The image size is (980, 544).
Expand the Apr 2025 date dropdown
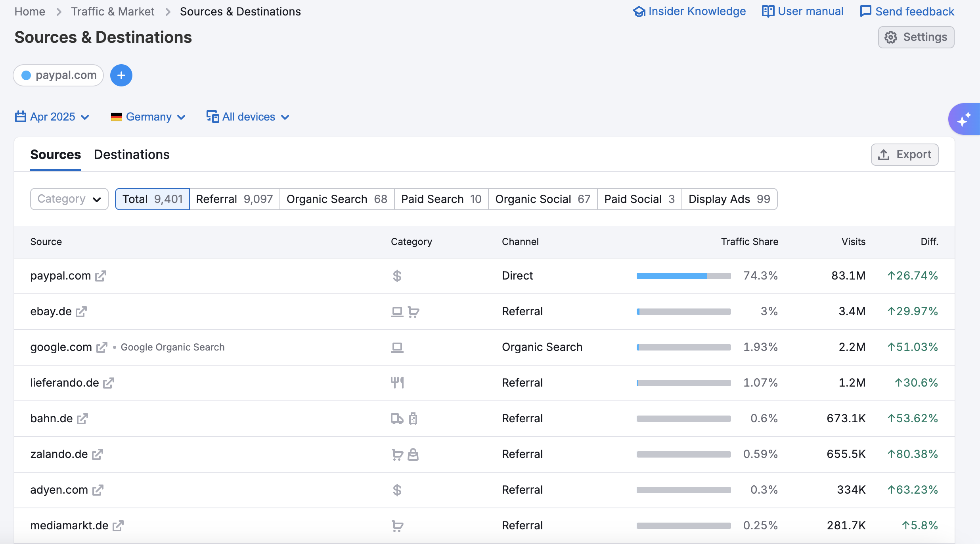point(52,117)
